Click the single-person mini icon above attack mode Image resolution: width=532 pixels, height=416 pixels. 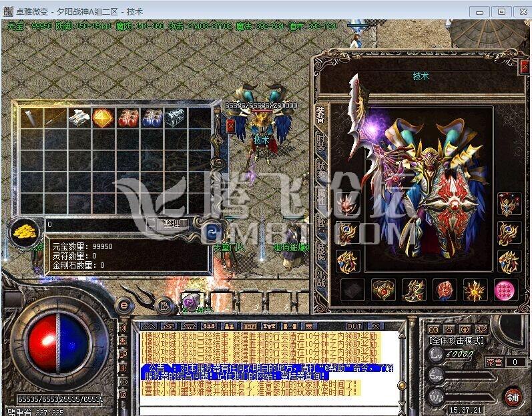coord(449,329)
